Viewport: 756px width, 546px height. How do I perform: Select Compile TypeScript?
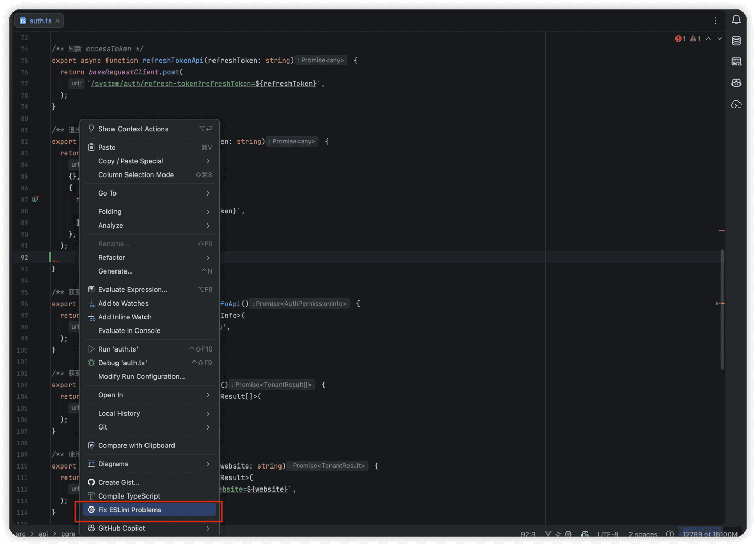click(x=150, y=496)
